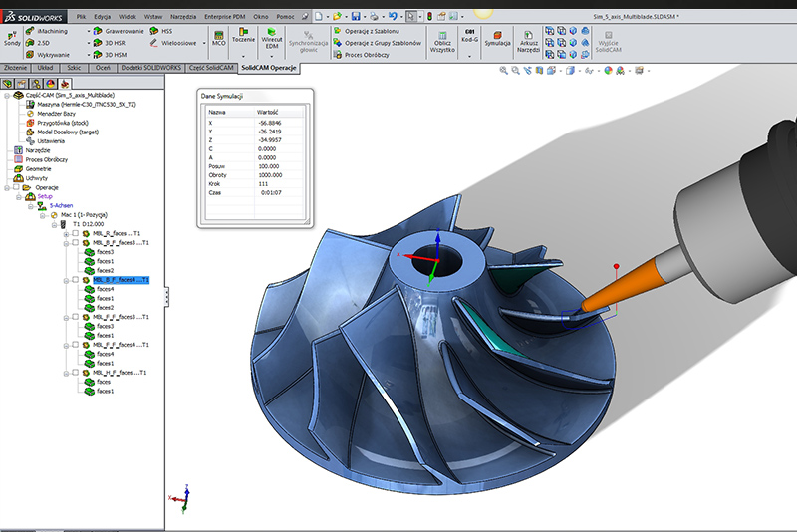This screenshot has height=532, width=797.
Task: Click the Open file folder icon
Action: [337, 16]
